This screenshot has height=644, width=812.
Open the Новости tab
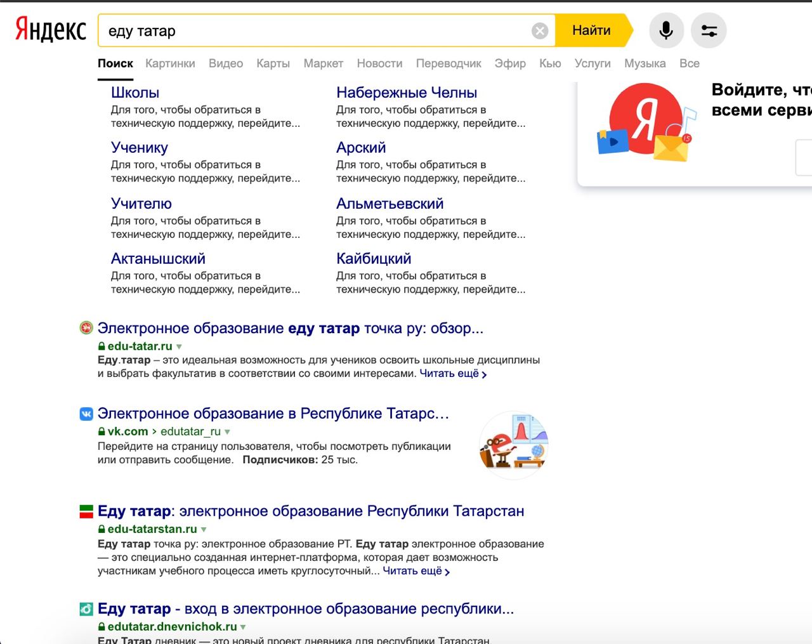pyautogui.click(x=379, y=63)
